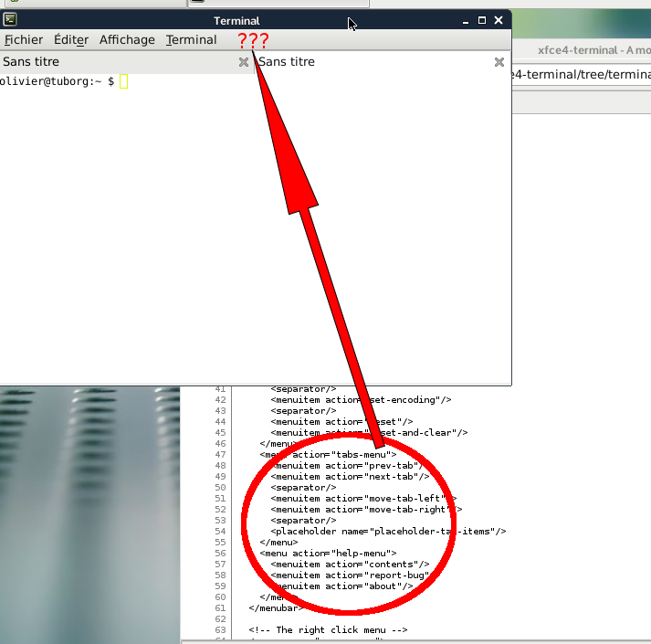
Task: Click the Terminal title bar text
Action: pos(236,20)
